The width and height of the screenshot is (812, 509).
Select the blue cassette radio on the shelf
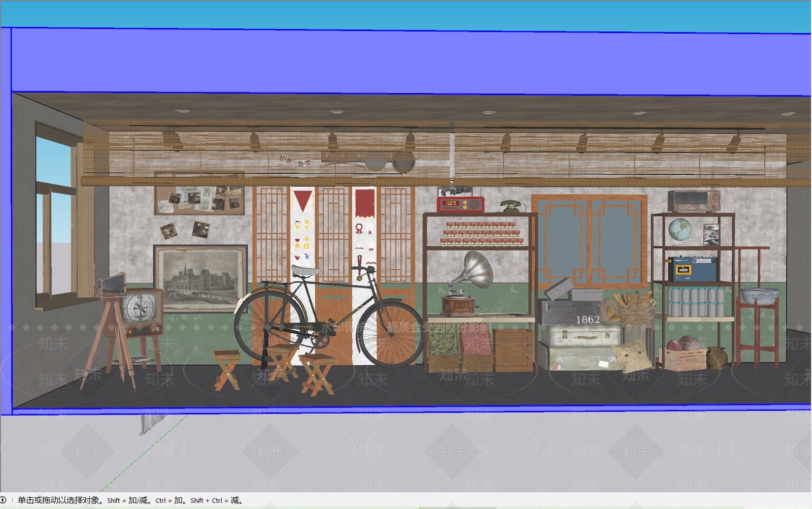point(692,269)
